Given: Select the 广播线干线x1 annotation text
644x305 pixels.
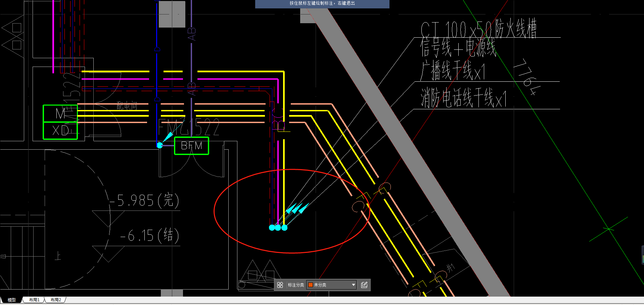Looking at the screenshot, I should 453,71.
